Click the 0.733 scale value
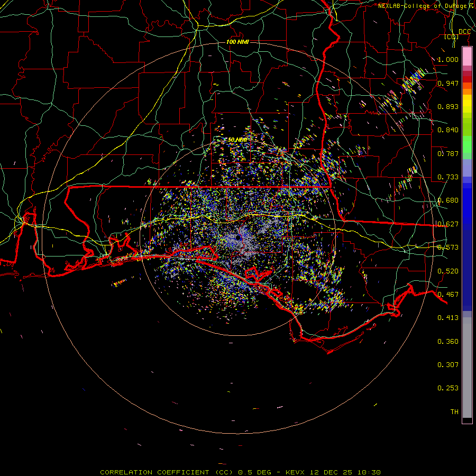 (448, 177)
